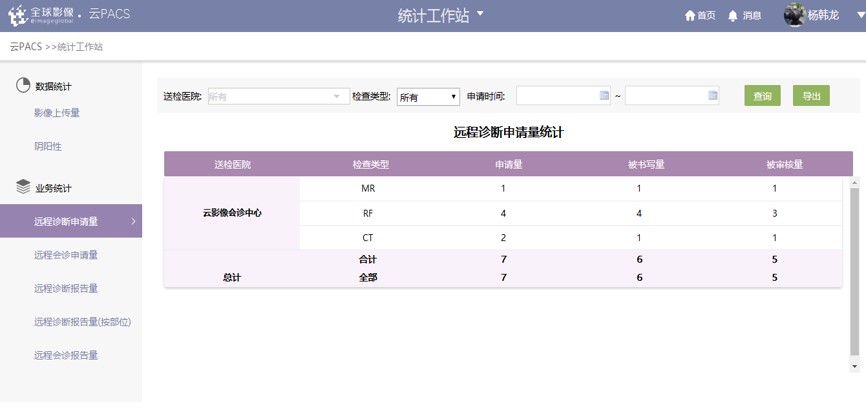866x416 pixels.
Task: Click the table scrollbar down arrow
Action: point(855,366)
